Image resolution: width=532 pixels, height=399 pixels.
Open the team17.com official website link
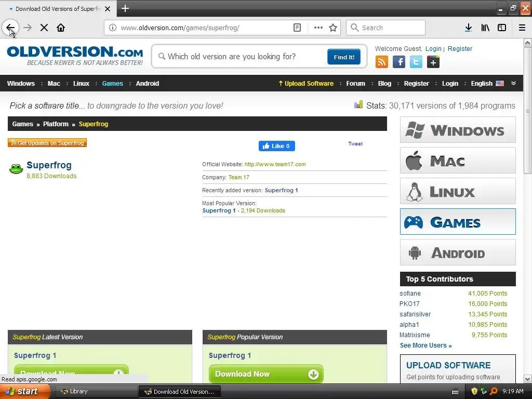click(x=275, y=164)
